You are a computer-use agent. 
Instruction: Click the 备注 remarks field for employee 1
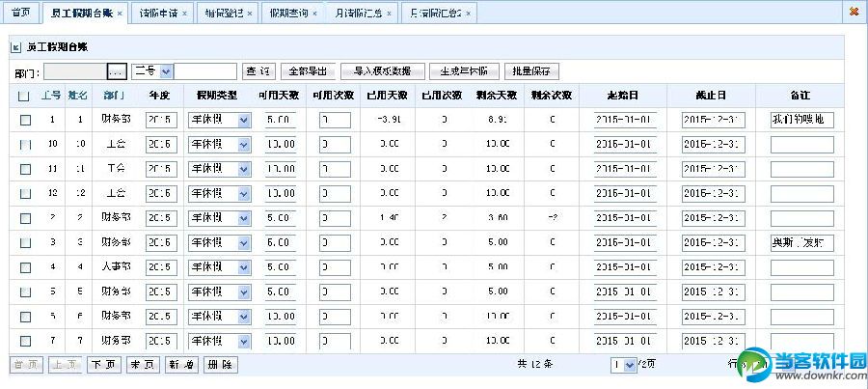(x=801, y=121)
